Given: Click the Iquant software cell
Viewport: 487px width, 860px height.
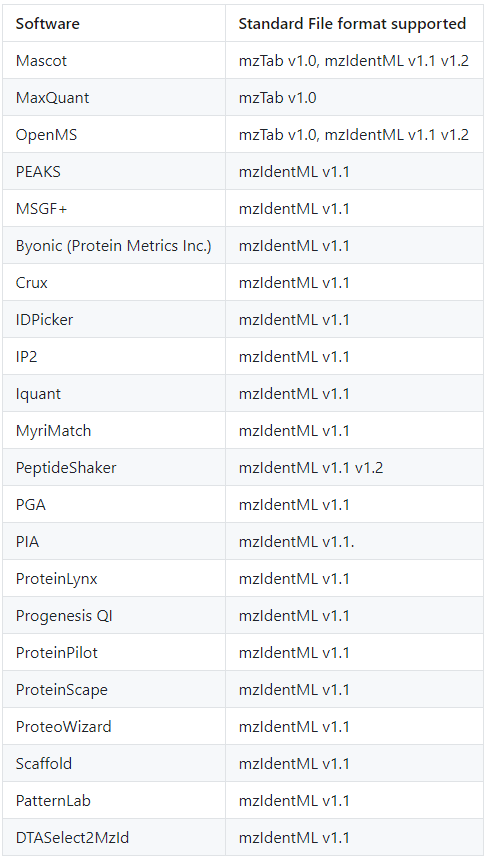Looking at the screenshot, I should point(114,394).
